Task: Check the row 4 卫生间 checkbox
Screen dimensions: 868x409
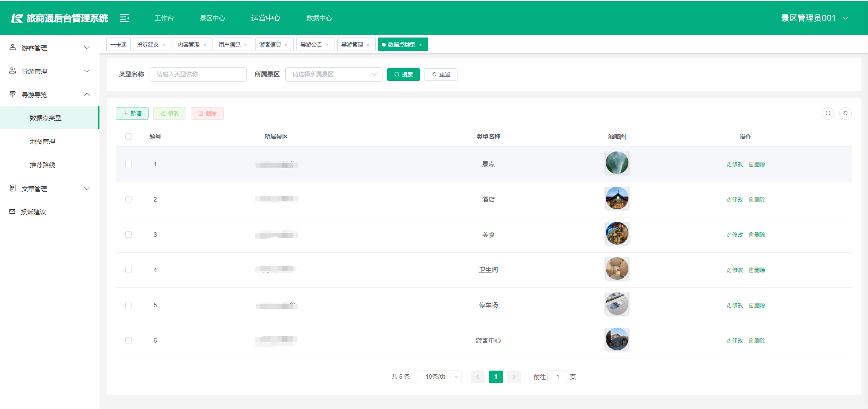Action: coord(128,270)
